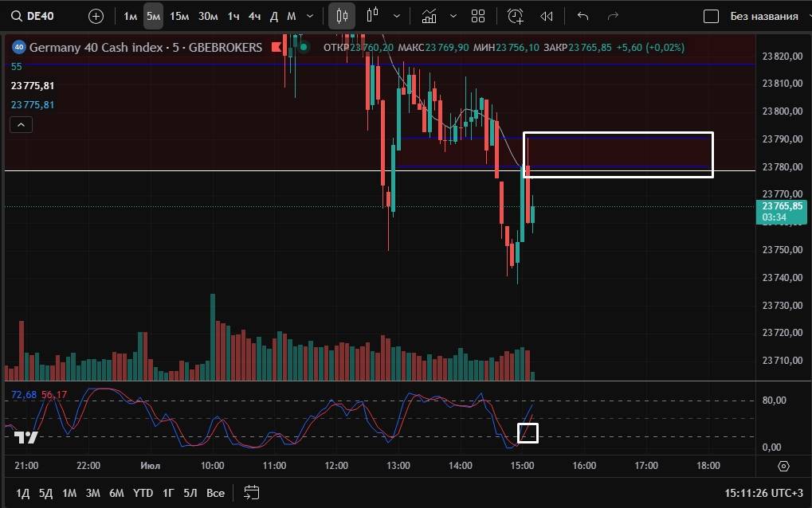Image resolution: width=812 pixels, height=508 pixels.
Task: Redo the chart action
Action: coord(613,17)
